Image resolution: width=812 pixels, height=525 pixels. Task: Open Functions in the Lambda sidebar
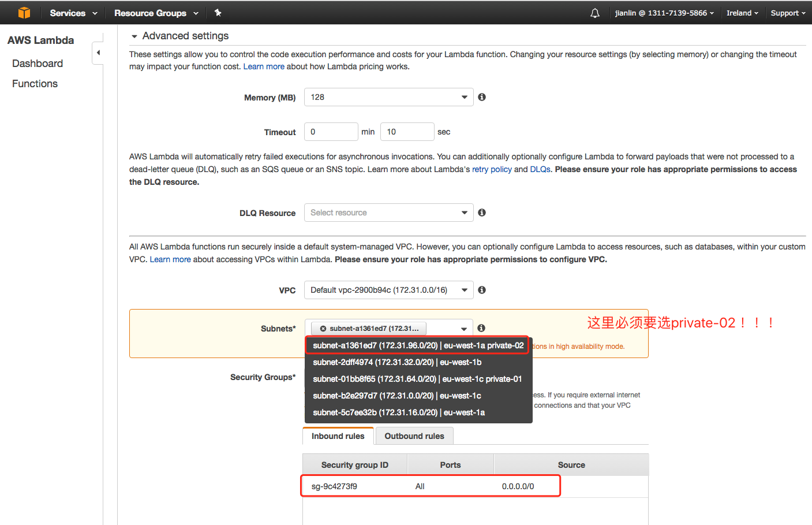coord(35,84)
